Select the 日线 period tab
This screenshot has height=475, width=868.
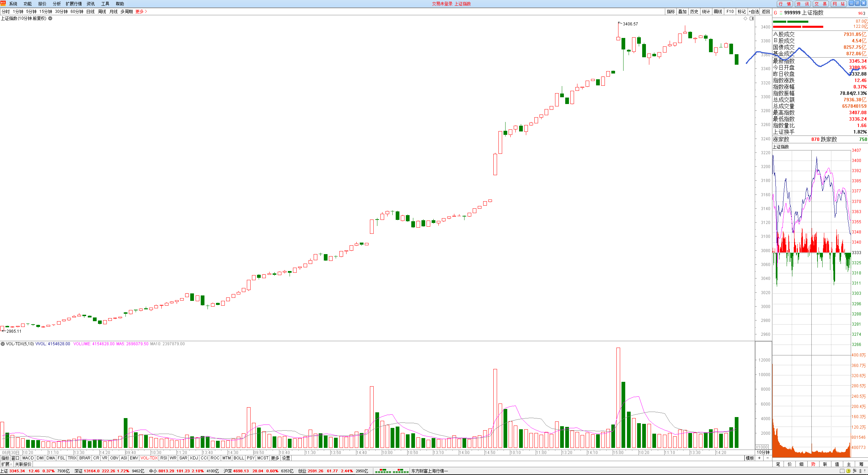coord(90,12)
